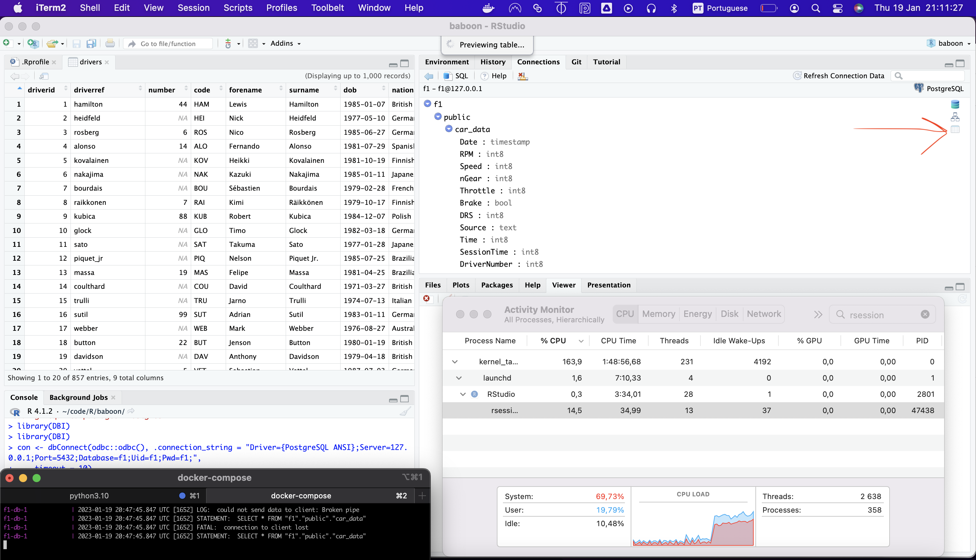
Task: Create a new R project from the toolbar
Action: (33, 43)
